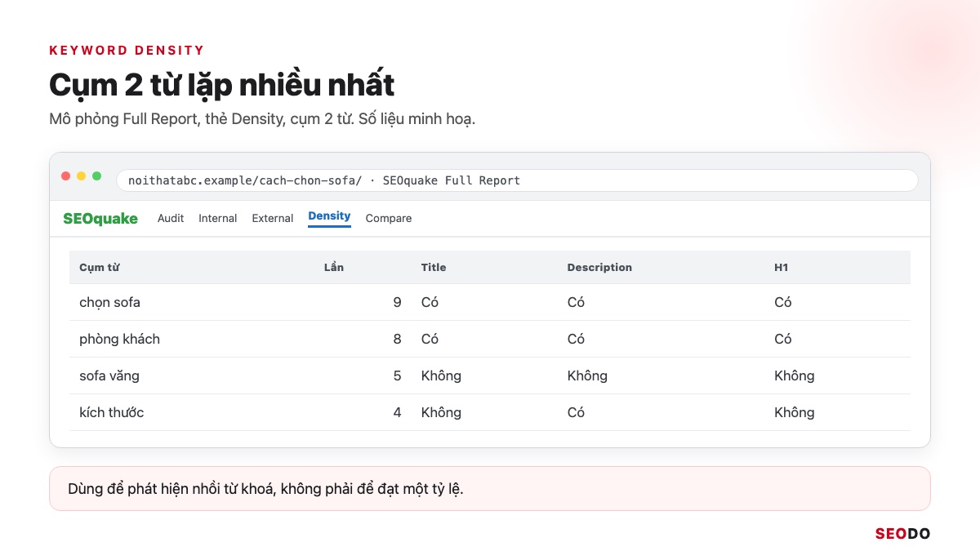Click the "H1" column header
The width and height of the screenshot is (980, 560).
click(782, 267)
